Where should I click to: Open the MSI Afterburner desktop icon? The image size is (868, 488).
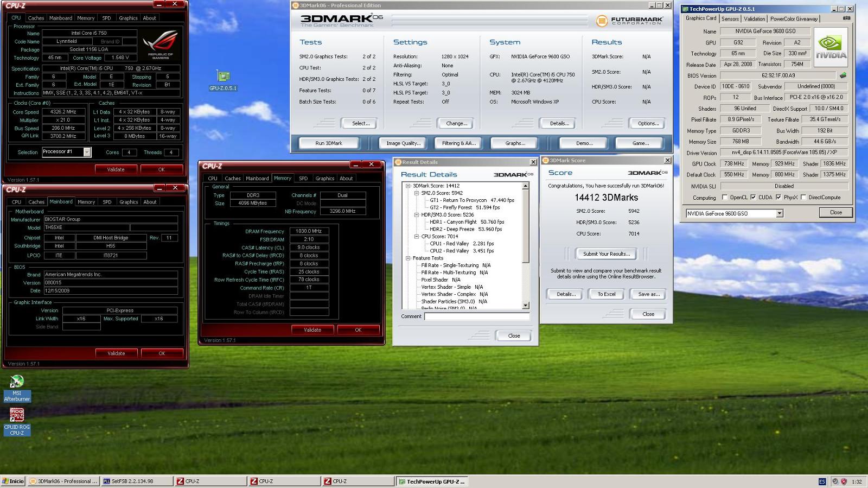click(17, 388)
